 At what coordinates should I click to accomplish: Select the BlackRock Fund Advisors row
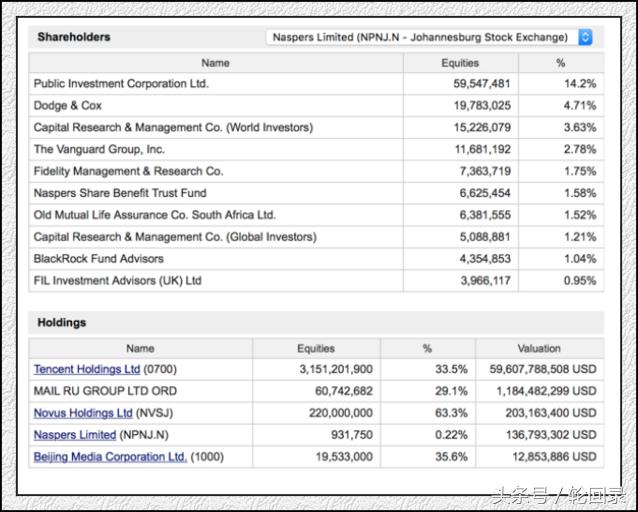(98, 259)
